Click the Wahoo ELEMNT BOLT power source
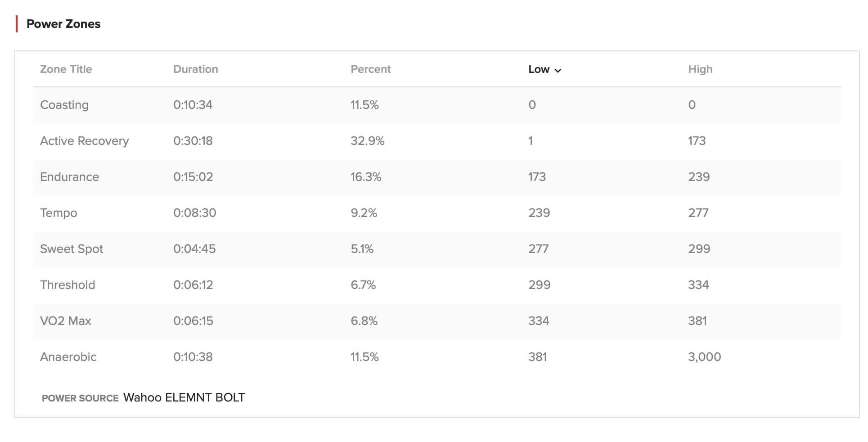868x442 pixels. pyautogui.click(x=184, y=397)
